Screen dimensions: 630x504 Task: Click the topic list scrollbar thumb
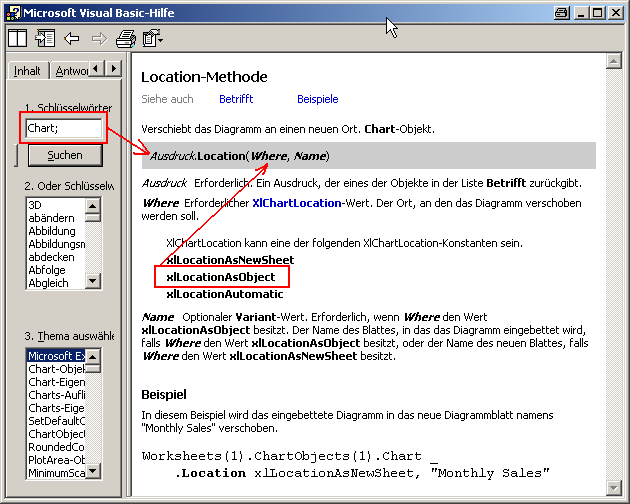coord(93,369)
